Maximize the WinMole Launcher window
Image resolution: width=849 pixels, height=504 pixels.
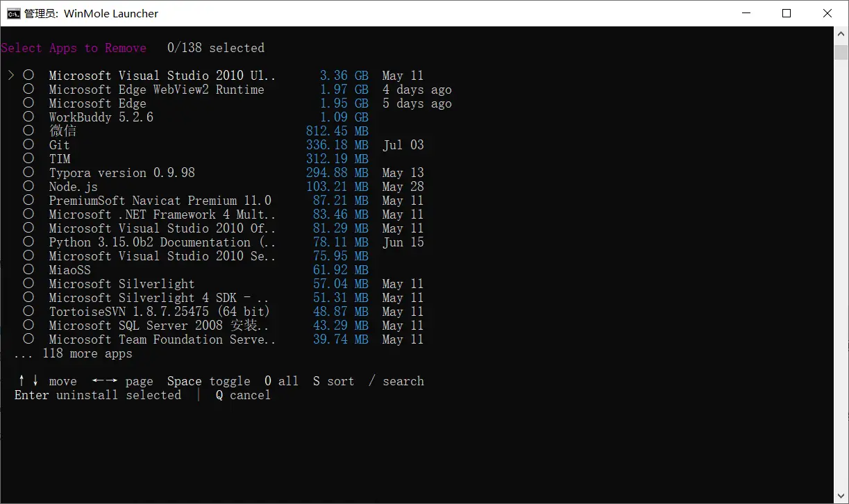[787, 13]
